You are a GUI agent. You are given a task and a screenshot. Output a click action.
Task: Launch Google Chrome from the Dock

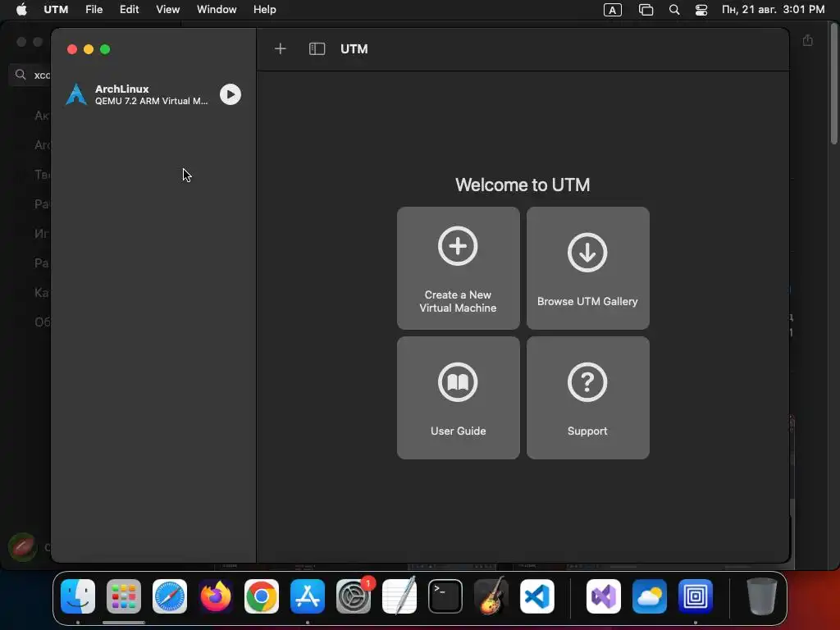(262, 596)
